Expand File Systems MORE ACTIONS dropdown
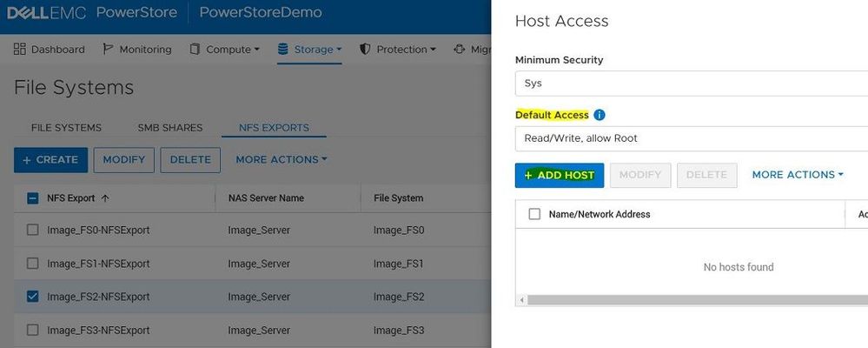 click(x=282, y=159)
